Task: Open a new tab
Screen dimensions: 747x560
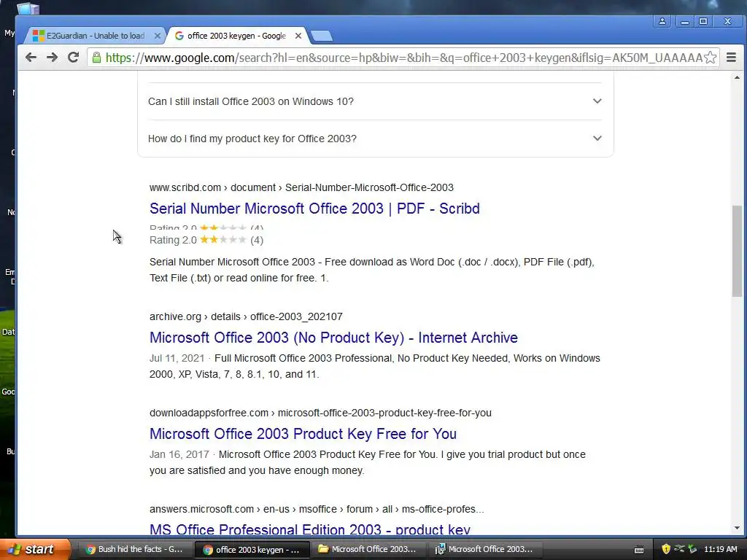Action: pos(322,36)
